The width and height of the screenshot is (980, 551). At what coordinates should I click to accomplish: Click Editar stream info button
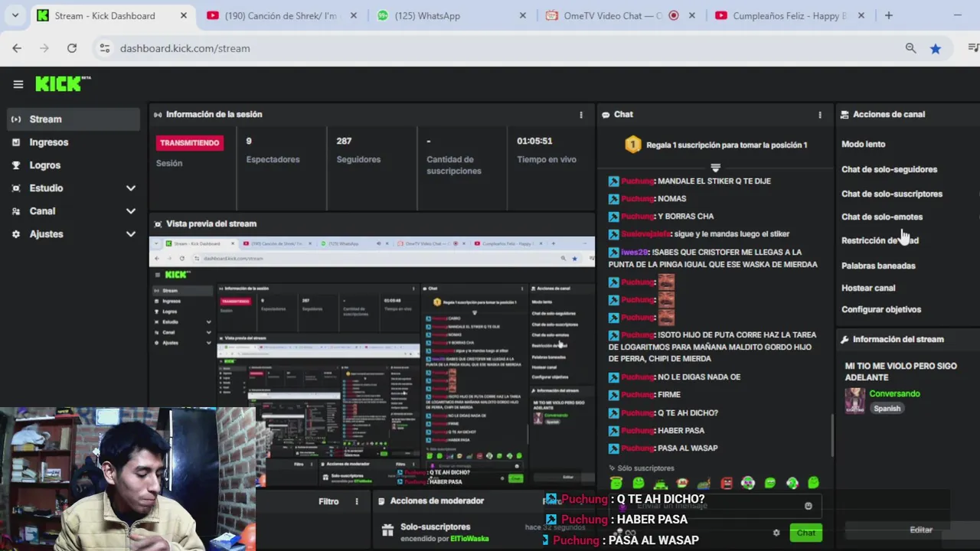point(921,530)
